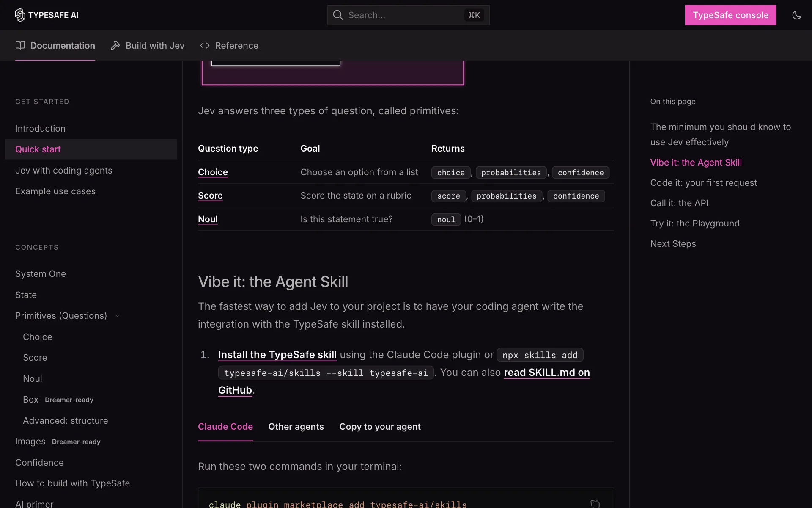Select Copy to your agent tab
Viewport: 812px width, 508px height.
tap(380, 427)
